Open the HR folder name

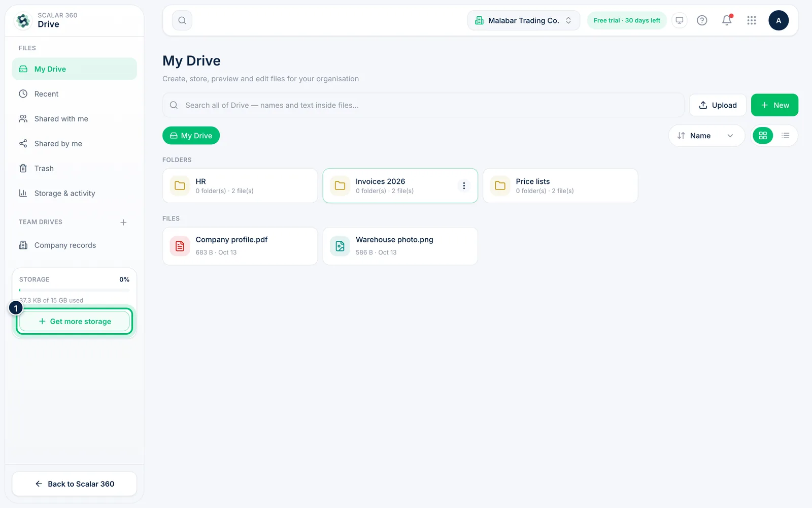point(201,181)
